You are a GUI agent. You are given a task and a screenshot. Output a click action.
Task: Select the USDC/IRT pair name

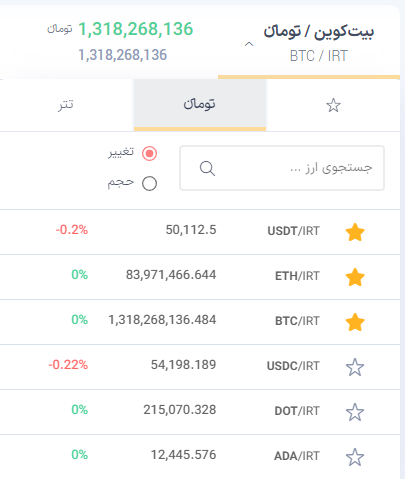[293, 366]
